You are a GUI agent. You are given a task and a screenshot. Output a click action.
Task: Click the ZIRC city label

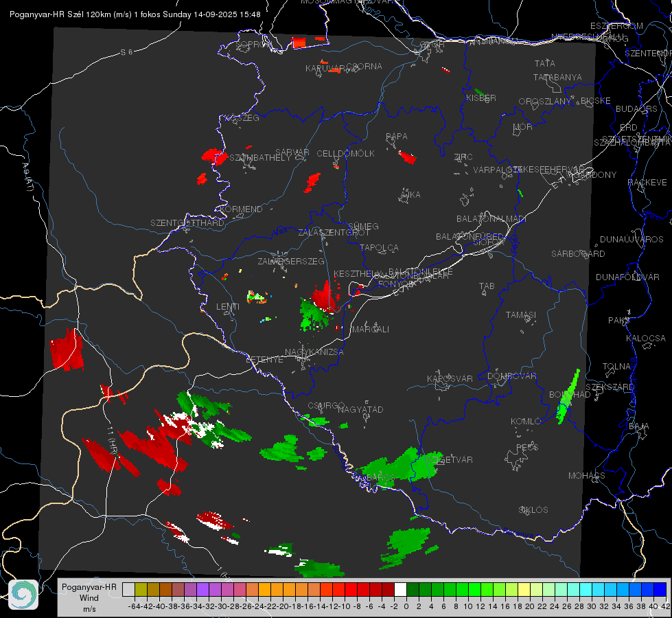click(463, 157)
